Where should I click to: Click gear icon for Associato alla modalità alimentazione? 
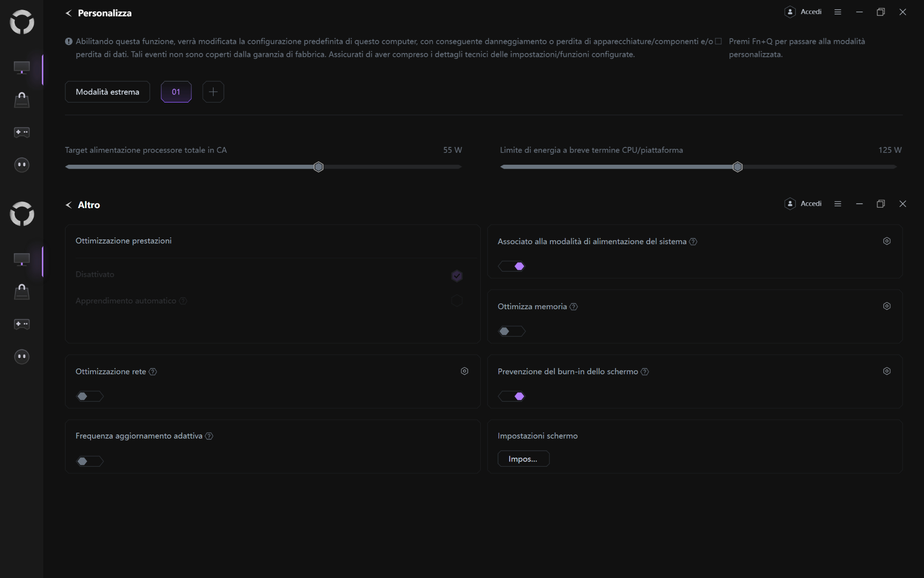886,241
